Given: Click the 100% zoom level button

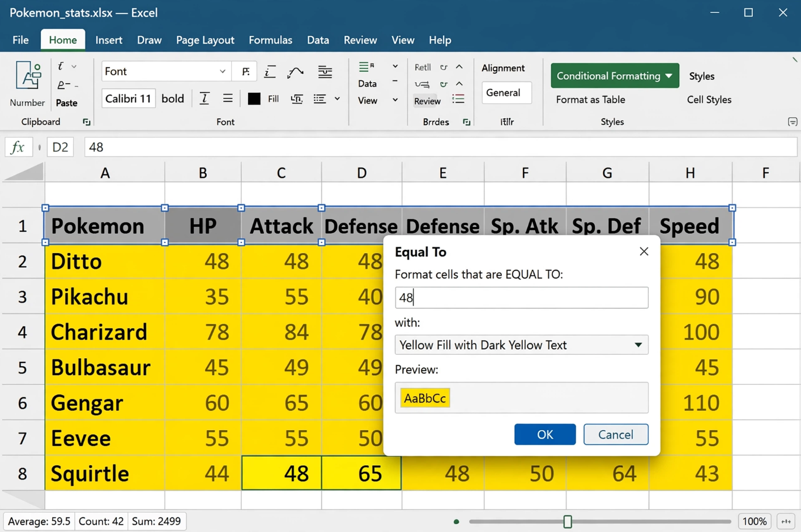Looking at the screenshot, I should coord(755,521).
